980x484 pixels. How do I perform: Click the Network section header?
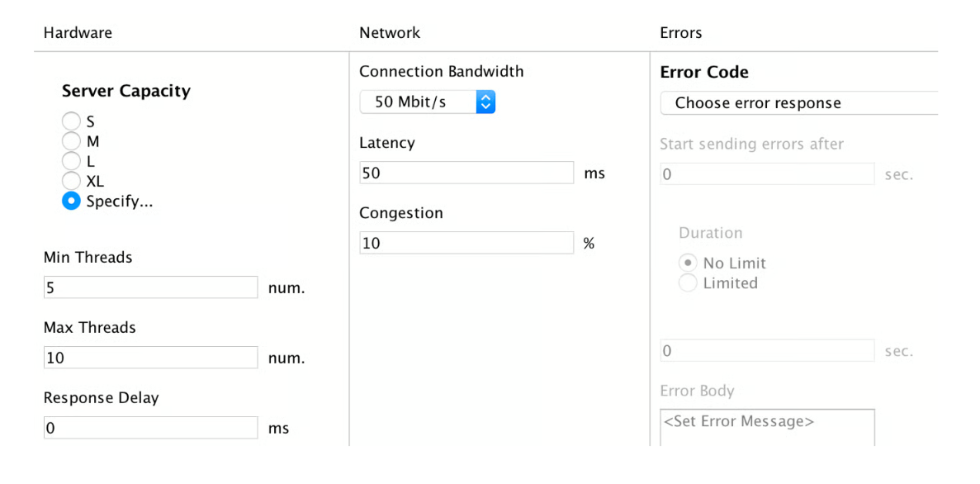coord(390,33)
